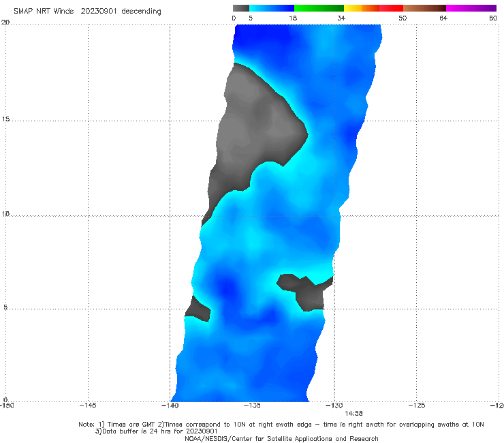Screen dimensions: 504x443
Task: Click the small gray patch near 5N, 138W
Action: 200,311
